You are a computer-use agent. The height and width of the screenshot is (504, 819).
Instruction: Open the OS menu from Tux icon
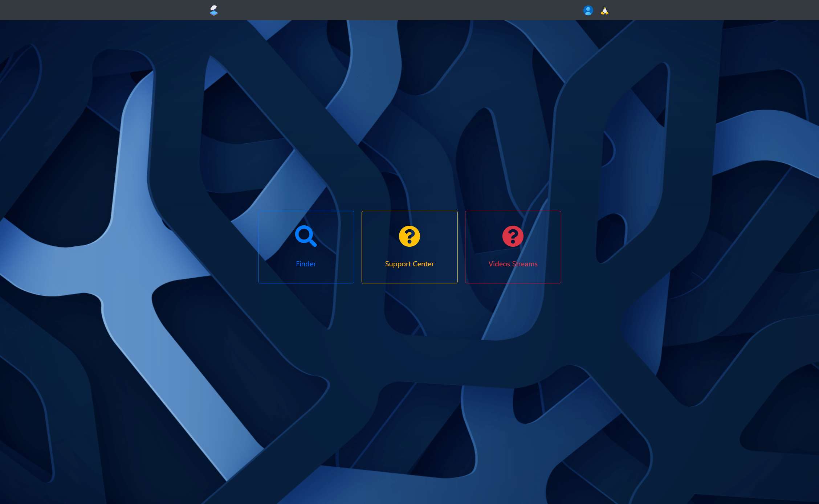pos(604,11)
